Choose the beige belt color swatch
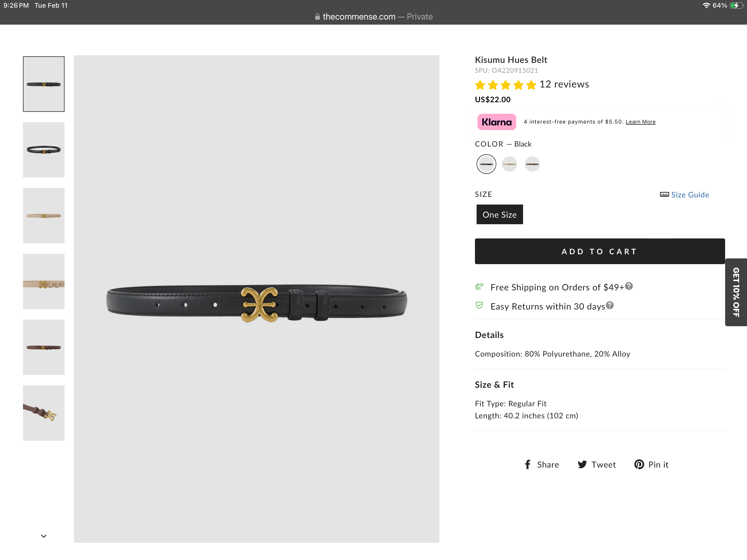The width and height of the screenshot is (747, 560). click(509, 164)
